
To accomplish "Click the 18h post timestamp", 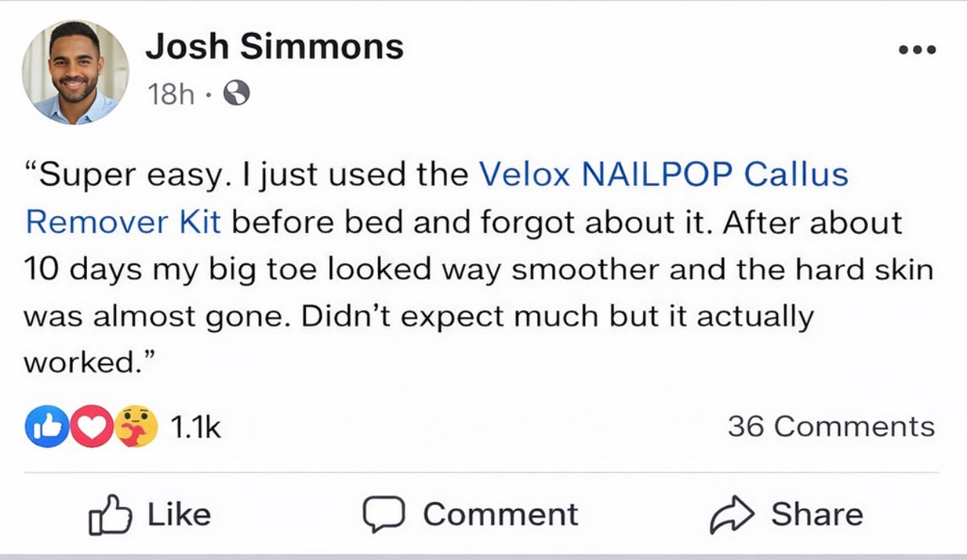I will [171, 95].
